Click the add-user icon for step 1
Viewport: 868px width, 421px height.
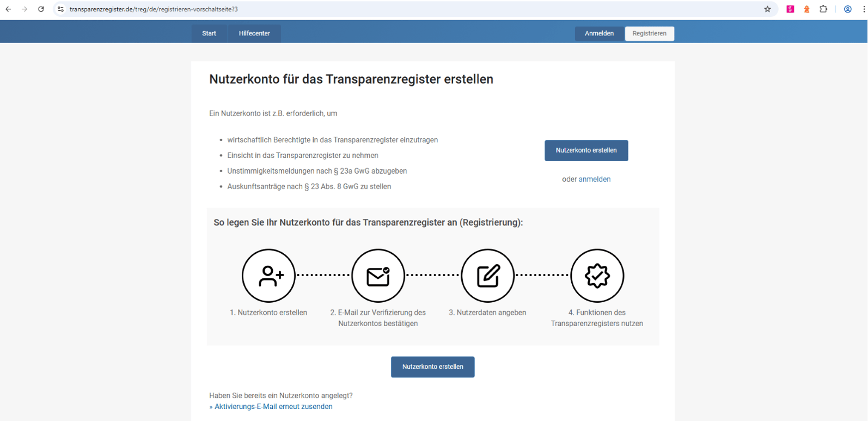pyautogui.click(x=269, y=276)
